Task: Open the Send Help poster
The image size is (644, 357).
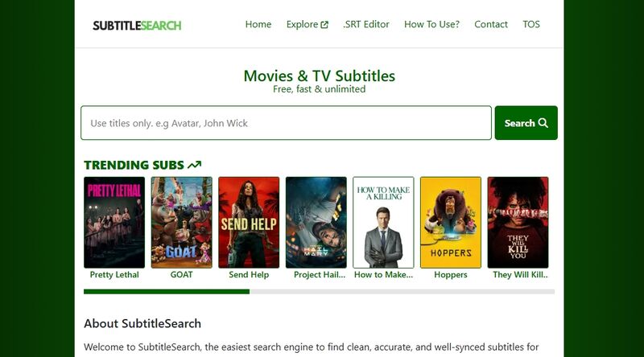Action: point(249,223)
